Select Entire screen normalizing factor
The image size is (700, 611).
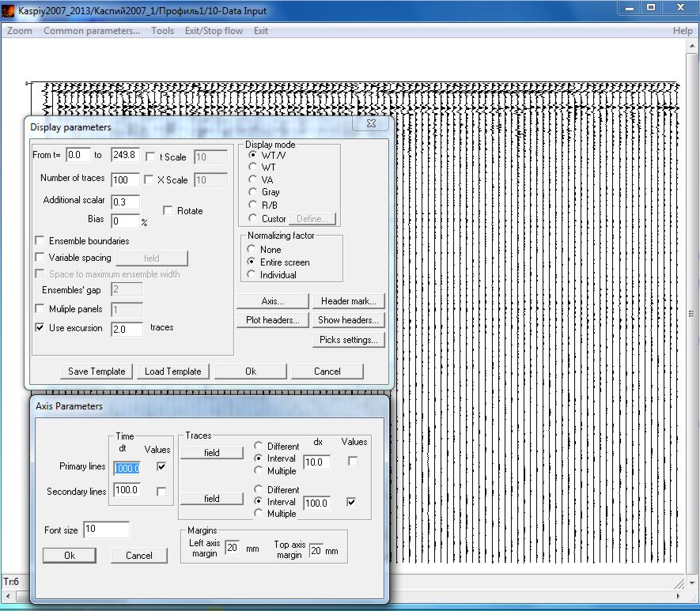click(x=251, y=262)
